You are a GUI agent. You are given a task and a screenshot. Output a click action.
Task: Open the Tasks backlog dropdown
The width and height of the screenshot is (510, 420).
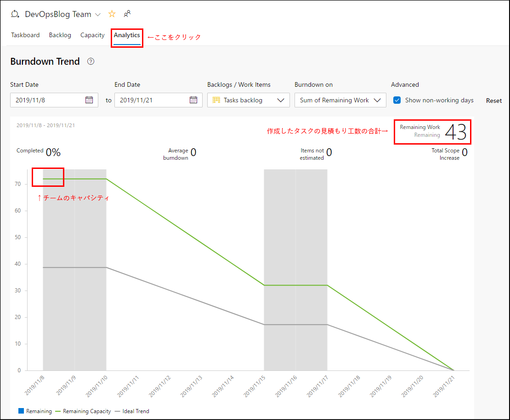tap(249, 100)
